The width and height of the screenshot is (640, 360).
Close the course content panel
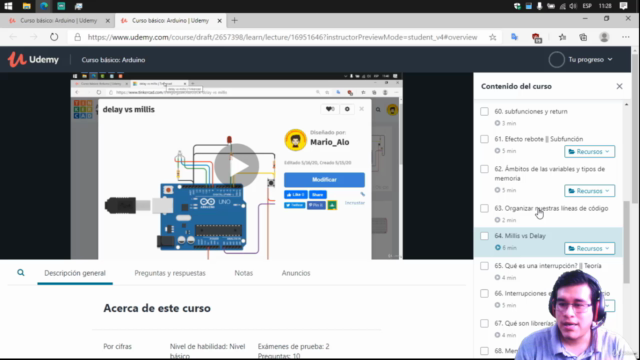(x=619, y=87)
